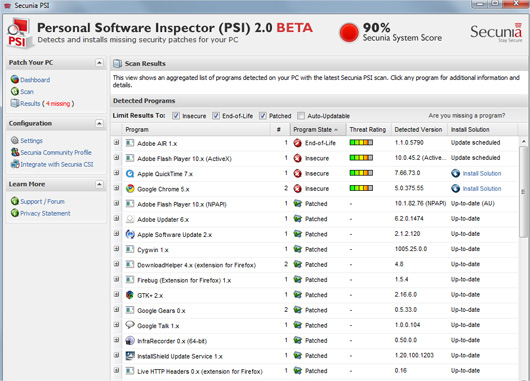Uncheck the Patched filter checkbox
530x381 pixels.
click(x=263, y=116)
